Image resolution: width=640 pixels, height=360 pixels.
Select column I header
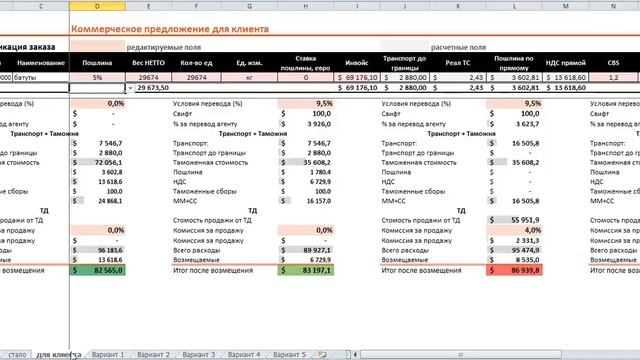(x=357, y=6)
